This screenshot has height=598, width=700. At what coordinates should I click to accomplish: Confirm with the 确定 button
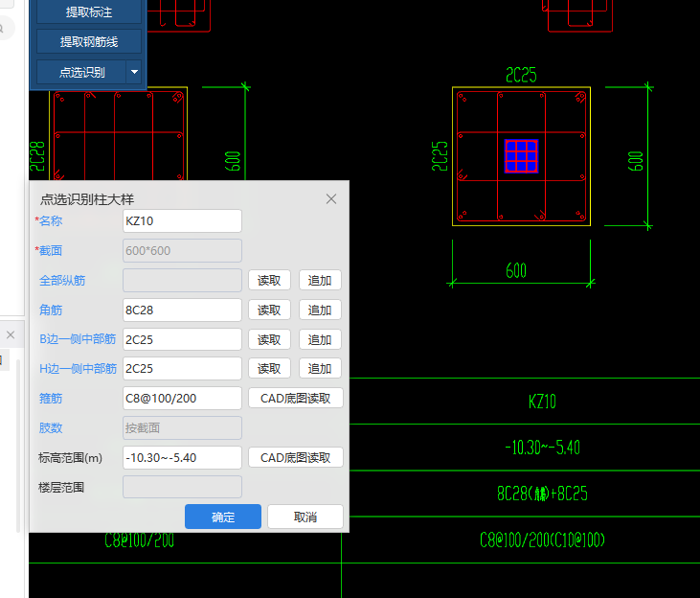pos(223,517)
